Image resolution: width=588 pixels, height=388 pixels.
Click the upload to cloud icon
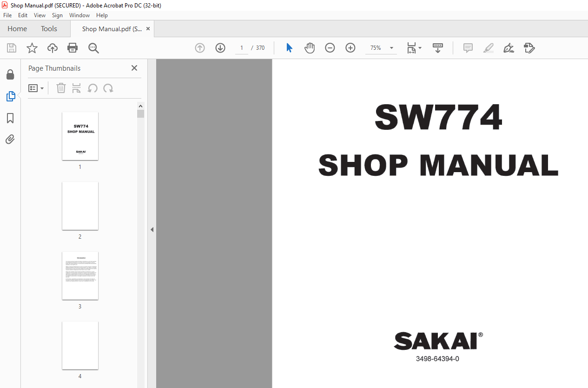coord(53,48)
